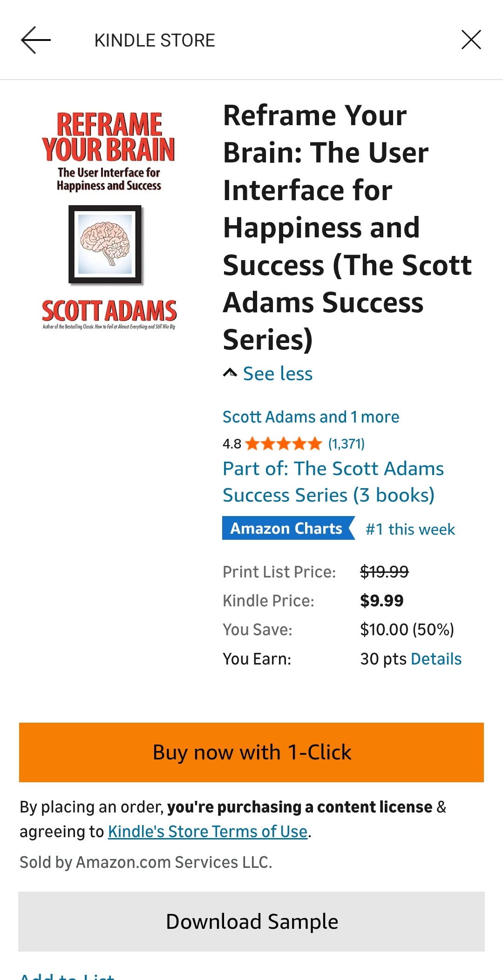
Task: Tap the $9.99 Kindle price
Action: (x=382, y=601)
